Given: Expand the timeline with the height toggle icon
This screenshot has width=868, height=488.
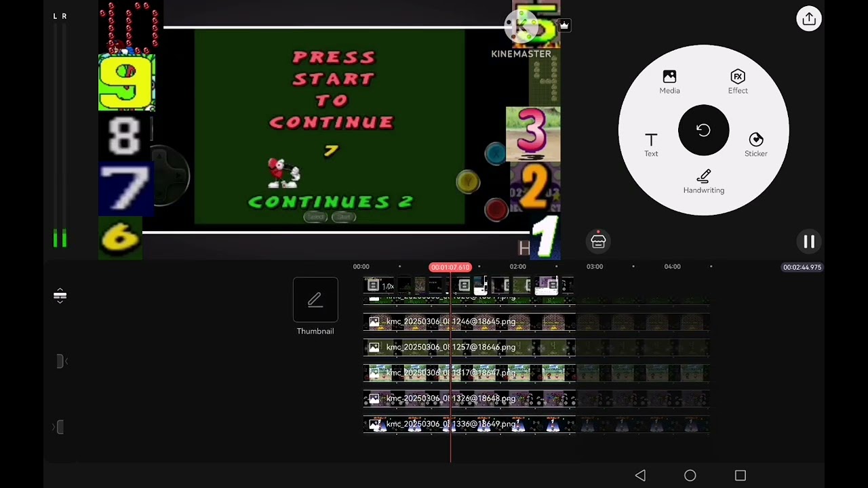Looking at the screenshot, I should click(x=60, y=296).
